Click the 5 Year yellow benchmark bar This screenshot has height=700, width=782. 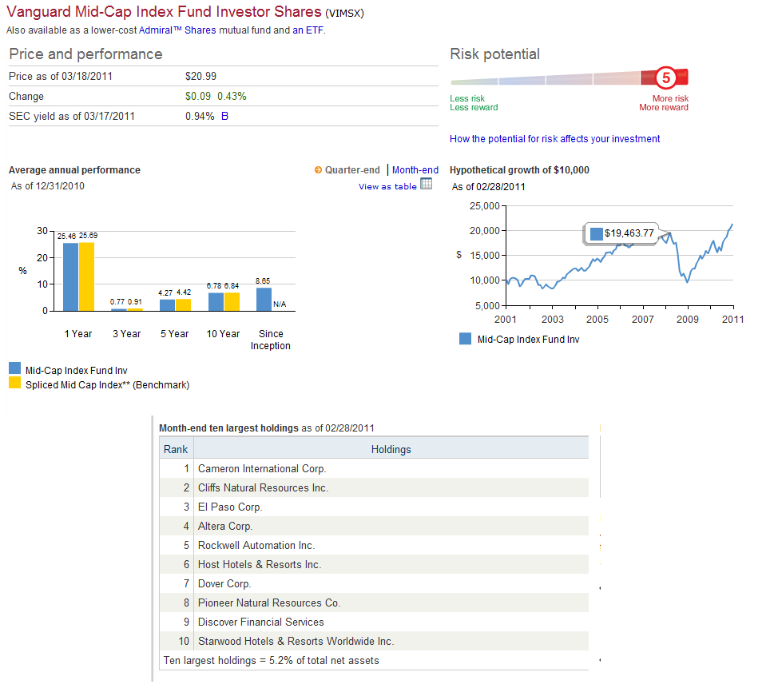tap(183, 304)
